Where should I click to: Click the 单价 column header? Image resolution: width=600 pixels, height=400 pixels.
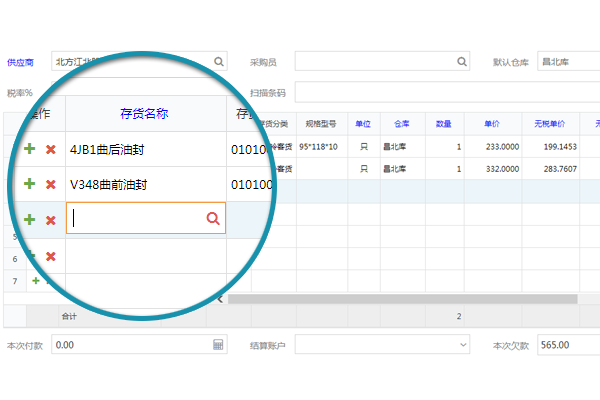(x=492, y=124)
